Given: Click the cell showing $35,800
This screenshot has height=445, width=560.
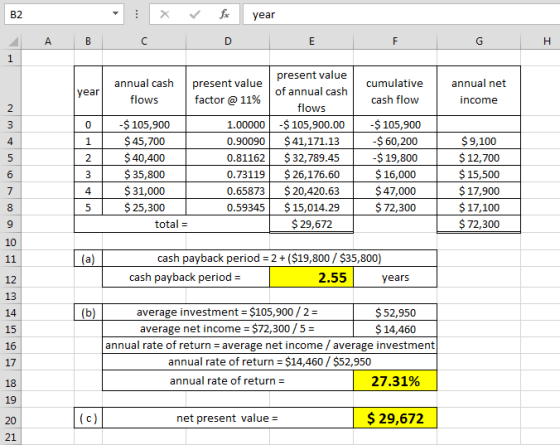Looking at the screenshot, I should (x=144, y=174).
